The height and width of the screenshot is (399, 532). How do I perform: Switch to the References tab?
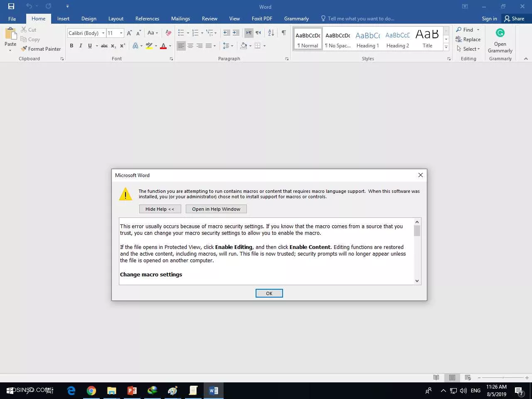pos(147,19)
